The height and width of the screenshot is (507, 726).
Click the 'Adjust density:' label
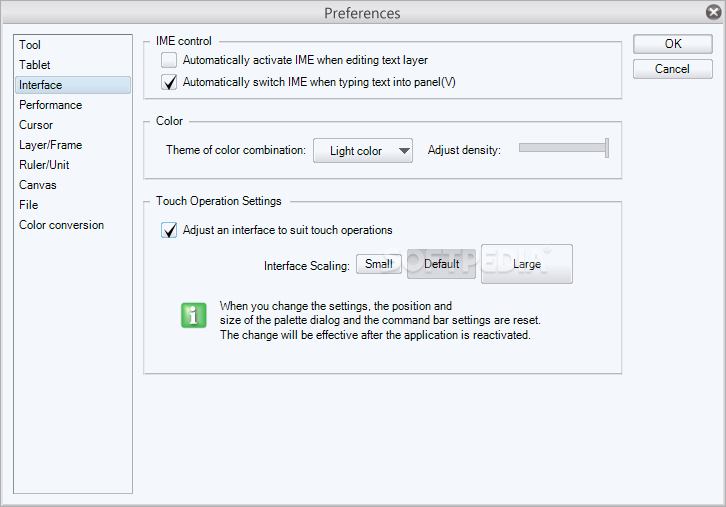pos(464,150)
